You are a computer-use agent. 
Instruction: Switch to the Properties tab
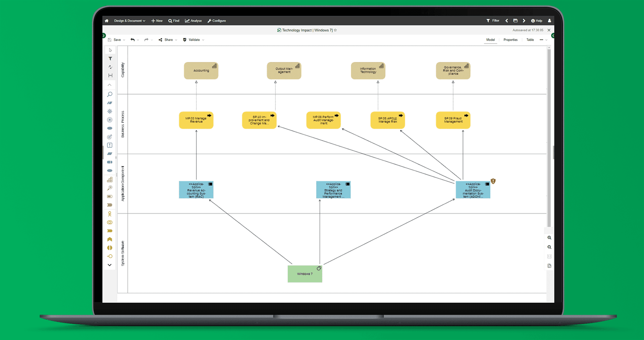coord(510,40)
